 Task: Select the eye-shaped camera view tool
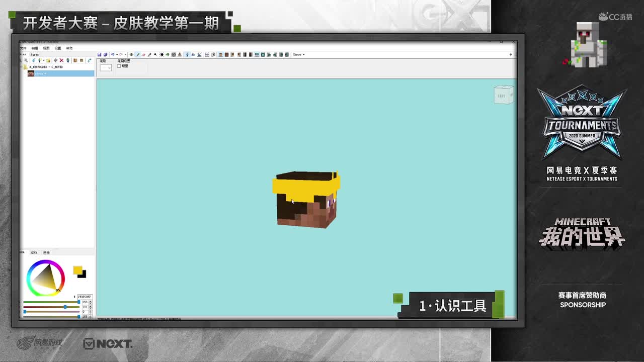(x=131, y=55)
